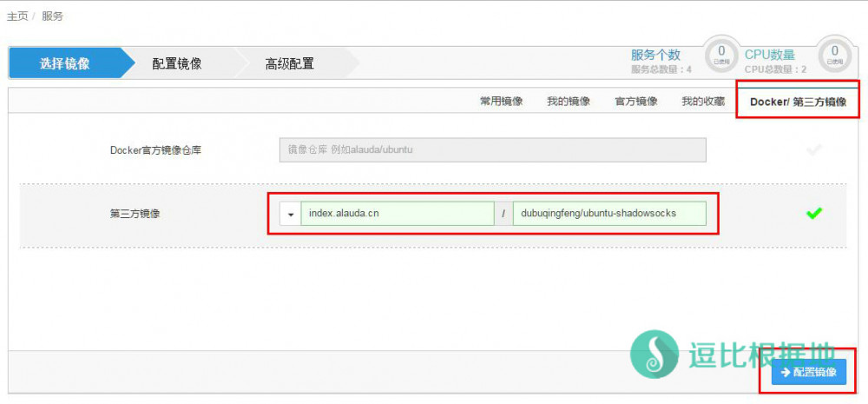View the 我的收藏 tab

[x=703, y=102]
